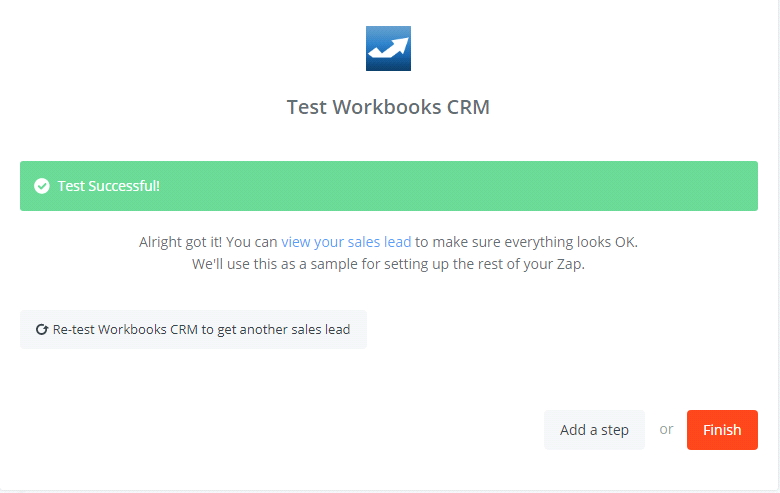Click the "Test Workbooks CRM" heading
The height and width of the screenshot is (493, 780).
click(x=388, y=107)
